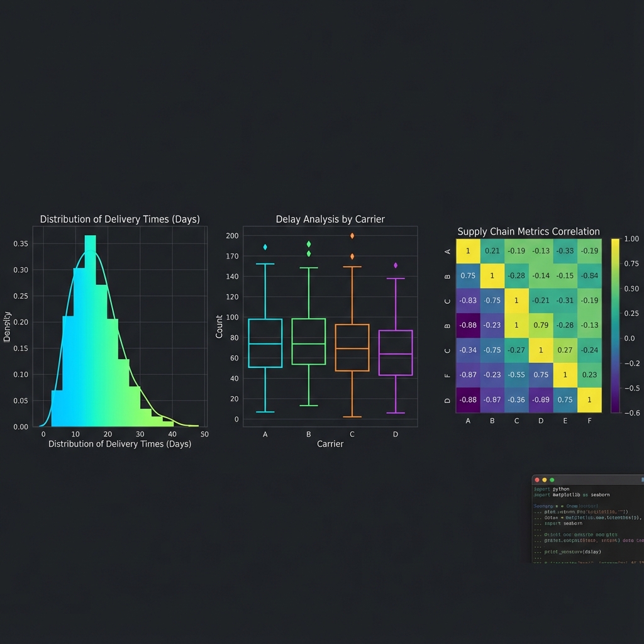Click the green zoom traffic light on code window
Image resolution: width=644 pixels, height=644 pixels.
pos(552,480)
